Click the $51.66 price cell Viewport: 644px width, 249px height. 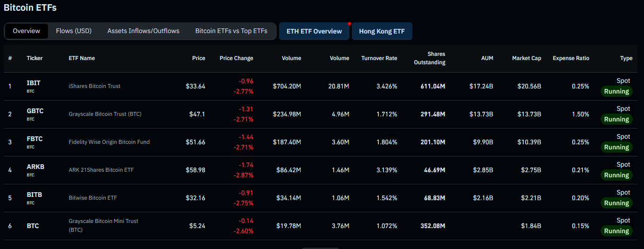pos(195,142)
